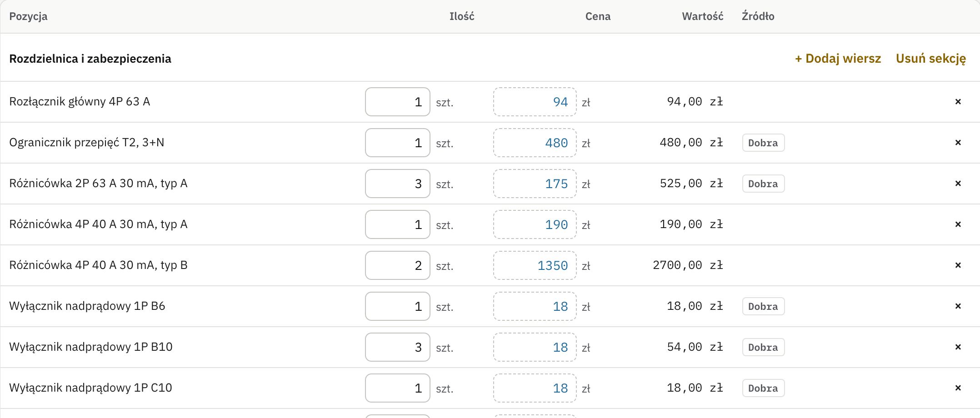
Task: Remove the Wyłącznik nadprądowy 1P B10 row
Action: pyautogui.click(x=958, y=347)
